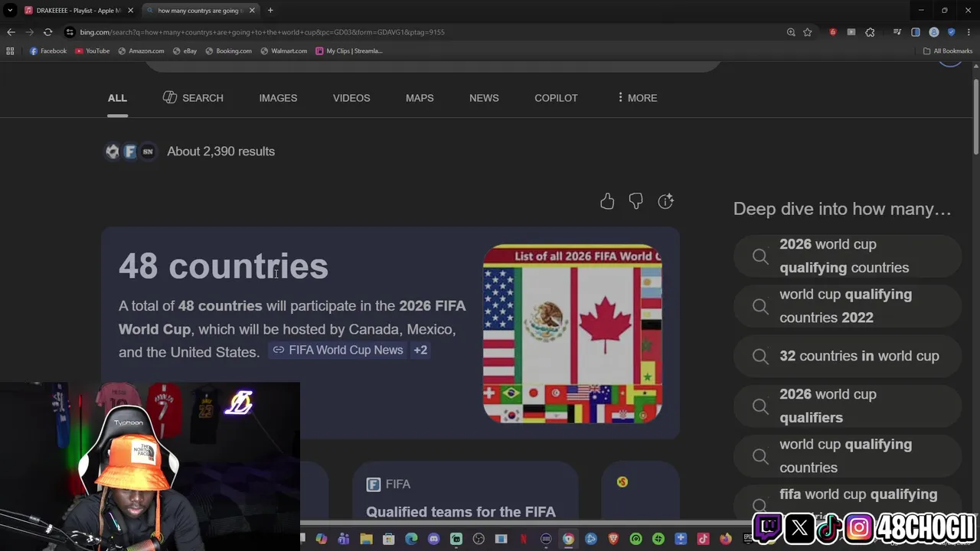Expand the MORE search options menu
This screenshot has width=980, height=551.
pos(637,98)
